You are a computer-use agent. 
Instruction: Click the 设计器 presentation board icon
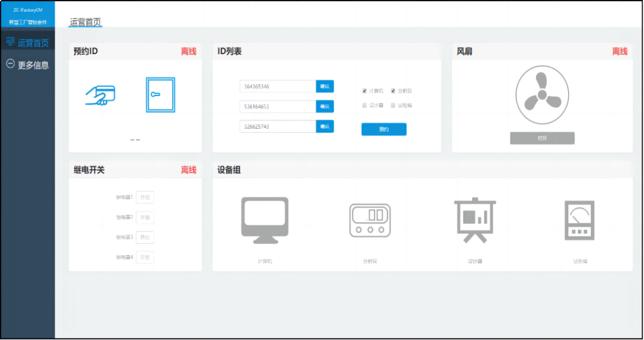pos(475,221)
